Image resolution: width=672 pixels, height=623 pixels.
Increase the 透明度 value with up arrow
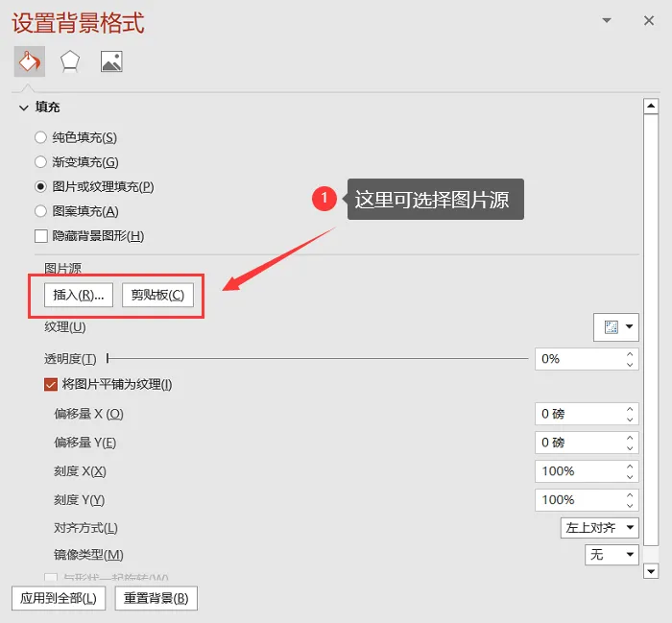point(630,354)
